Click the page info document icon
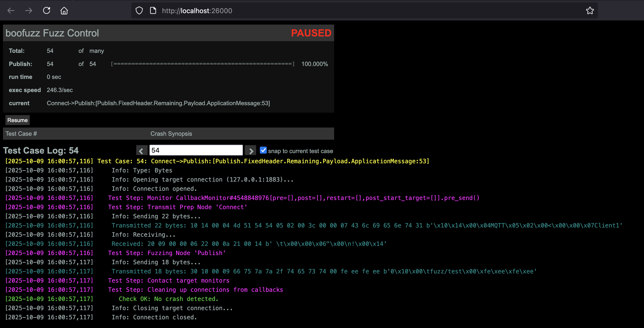Screen dimensions: 644x328 click(153, 10)
